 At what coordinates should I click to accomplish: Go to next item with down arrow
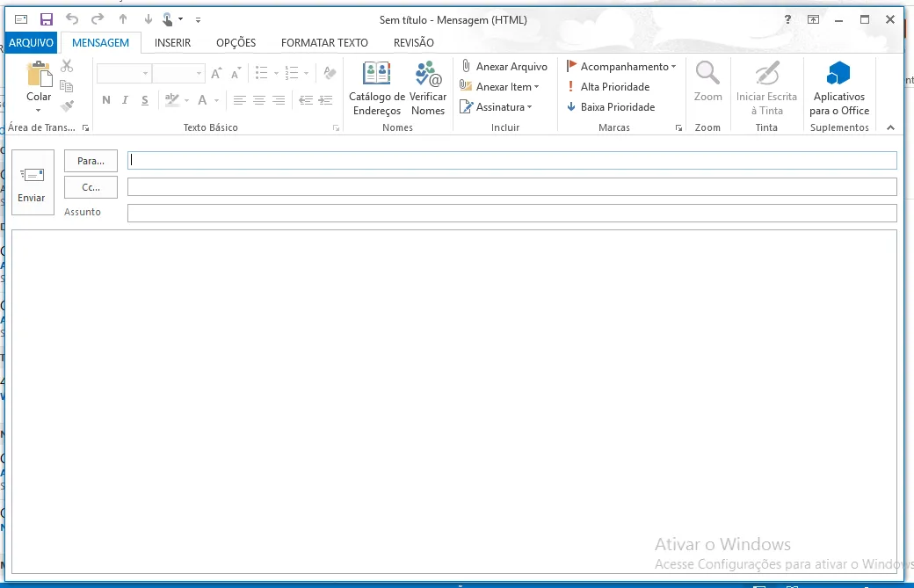tap(148, 19)
